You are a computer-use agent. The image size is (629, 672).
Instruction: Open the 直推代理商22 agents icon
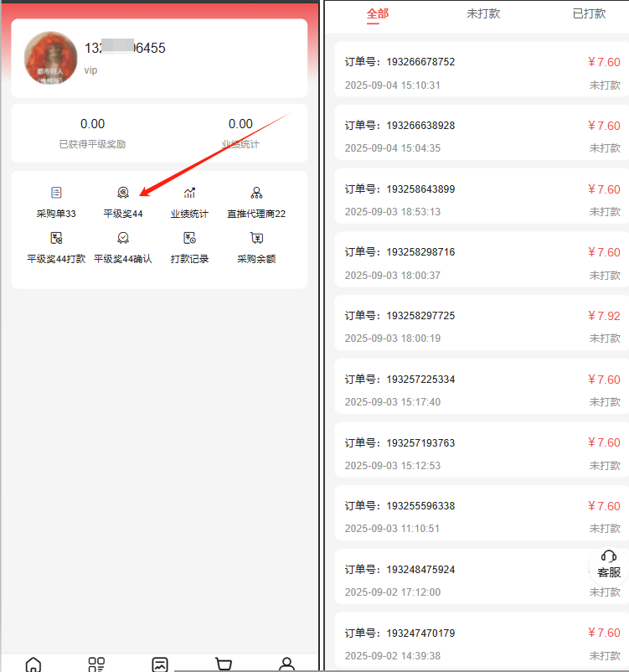256,193
